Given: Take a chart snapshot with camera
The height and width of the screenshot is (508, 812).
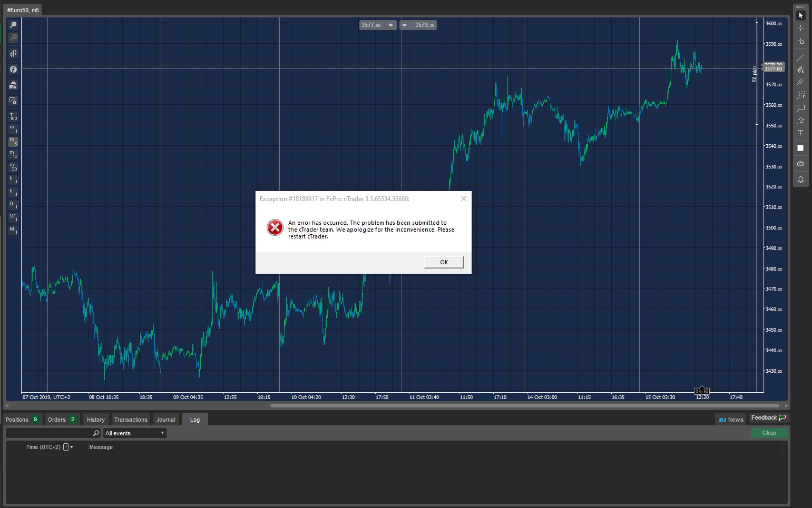Looking at the screenshot, I should pyautogui.click(x=800, y=164).
